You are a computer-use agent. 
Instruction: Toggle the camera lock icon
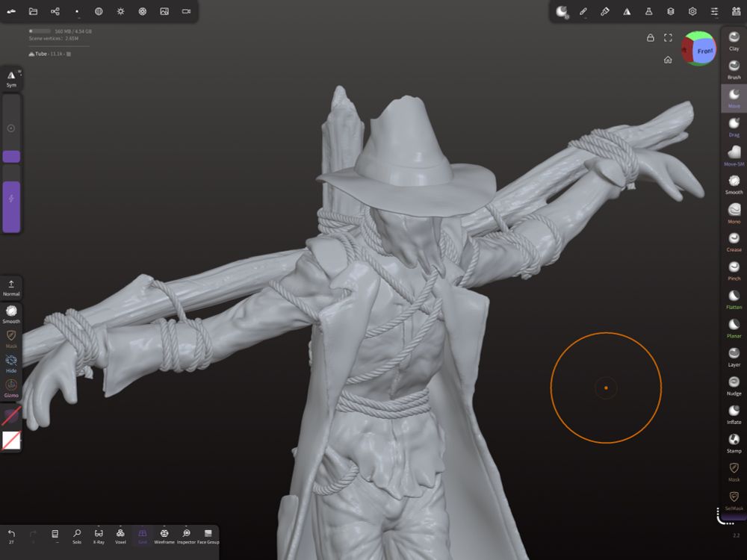pos(651,37)
